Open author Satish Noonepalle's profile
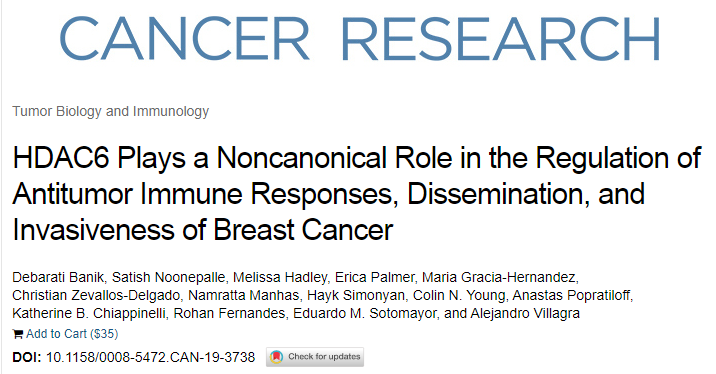The height and width of the screenshot is (374, 716). pos(168,277)
